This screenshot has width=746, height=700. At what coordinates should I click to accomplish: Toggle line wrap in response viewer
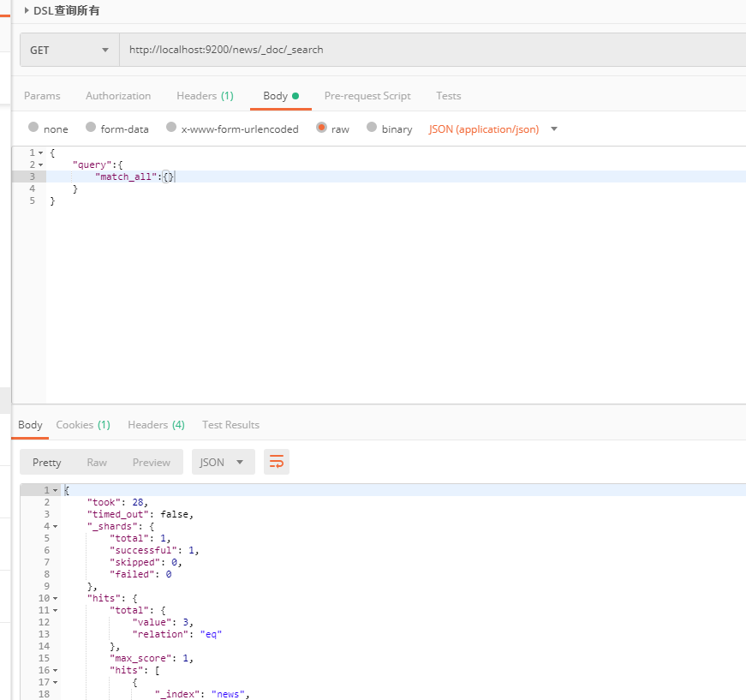(277, 462)
